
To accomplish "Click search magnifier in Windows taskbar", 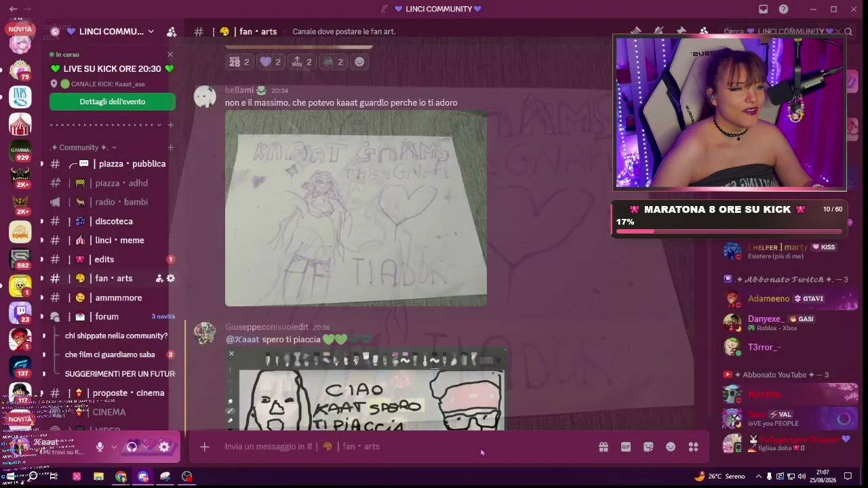I will 32,476.
